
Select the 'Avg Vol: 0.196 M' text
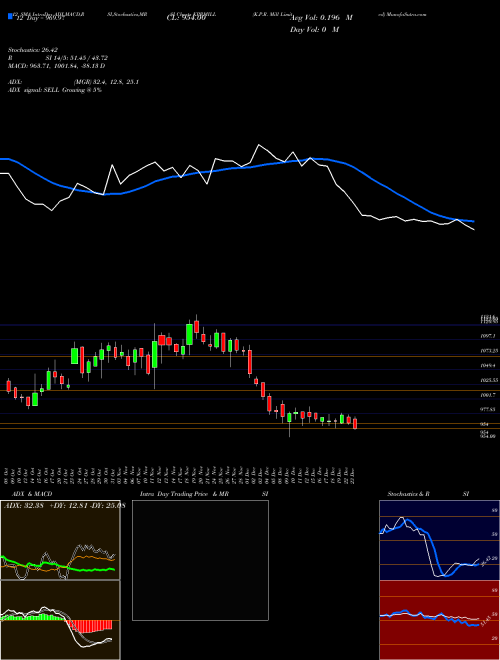321,18
